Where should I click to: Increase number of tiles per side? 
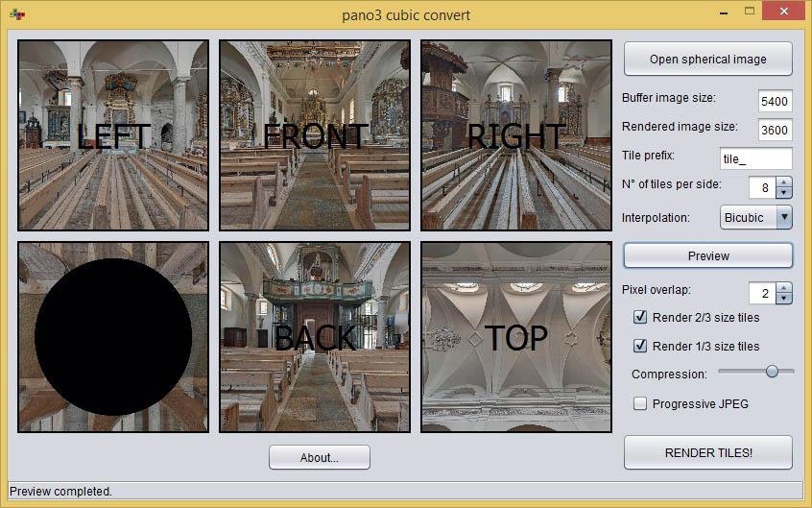(x=784, y=182)
